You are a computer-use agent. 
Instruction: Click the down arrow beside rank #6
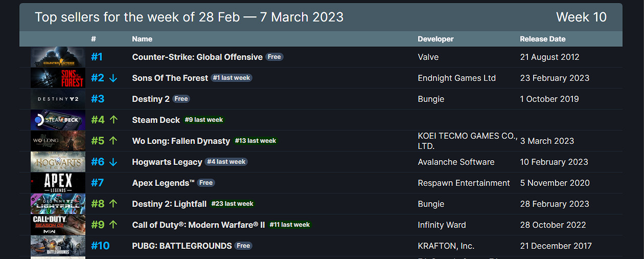pos(113,162)
